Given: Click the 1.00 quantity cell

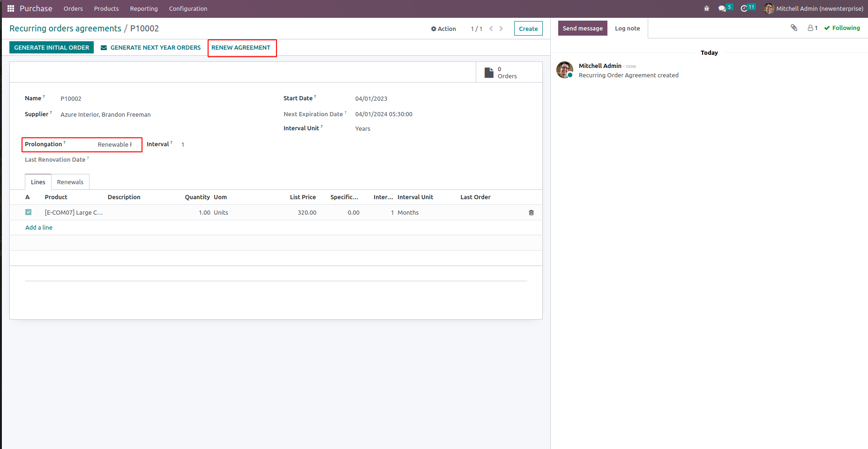Looking at the screenshot, I should click(x=204, y=213).
